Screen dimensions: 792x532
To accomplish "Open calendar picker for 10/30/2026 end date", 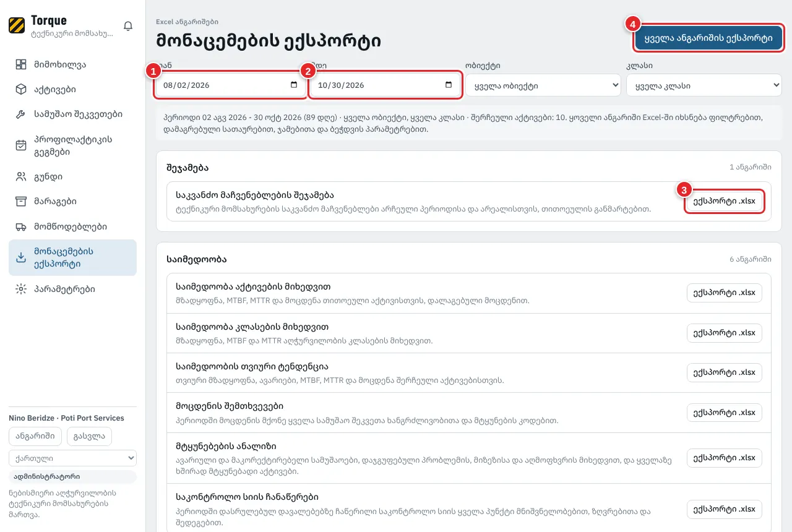I will click(x=449, y=85).
